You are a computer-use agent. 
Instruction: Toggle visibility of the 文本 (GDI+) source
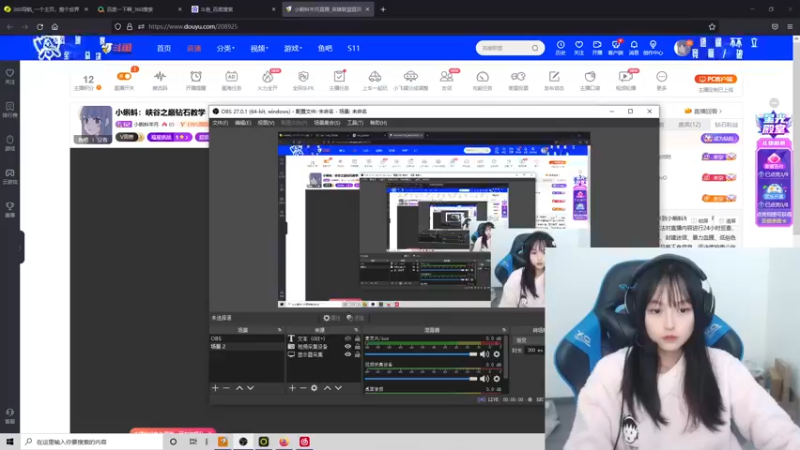347,339
